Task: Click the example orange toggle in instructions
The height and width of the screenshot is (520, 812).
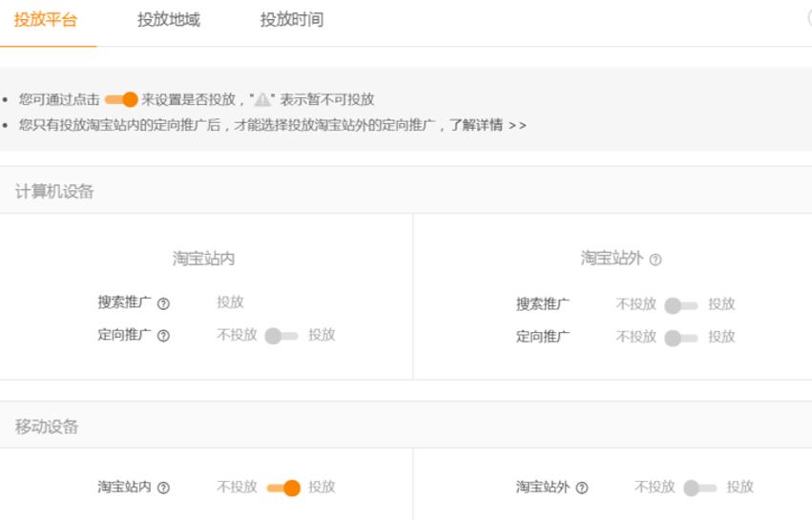Action: (121, 99)
